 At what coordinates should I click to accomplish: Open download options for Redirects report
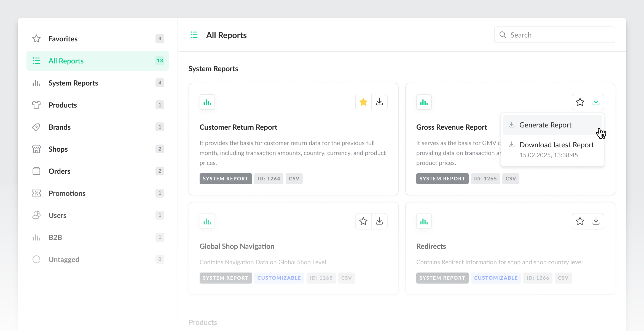click(596, 221)
